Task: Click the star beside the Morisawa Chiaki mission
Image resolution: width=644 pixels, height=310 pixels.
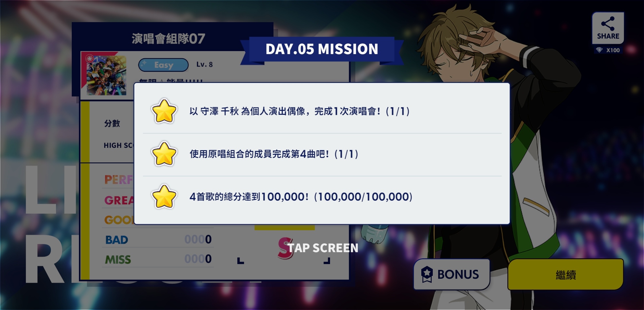Action: point(164,111)
